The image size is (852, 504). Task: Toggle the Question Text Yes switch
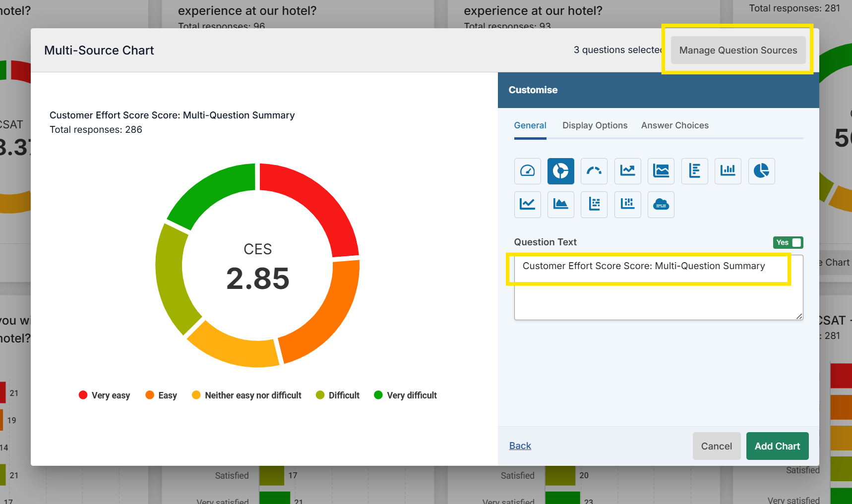click(788, 242)
